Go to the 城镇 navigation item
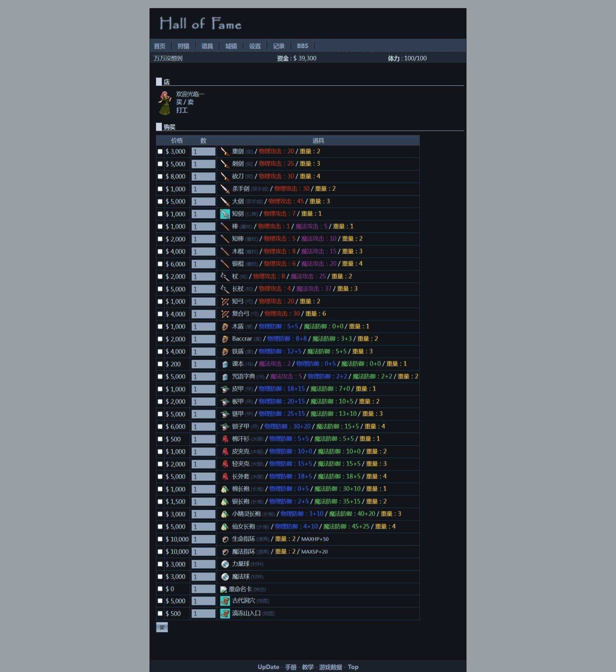 pyautogui.click(x=231, y=46)
